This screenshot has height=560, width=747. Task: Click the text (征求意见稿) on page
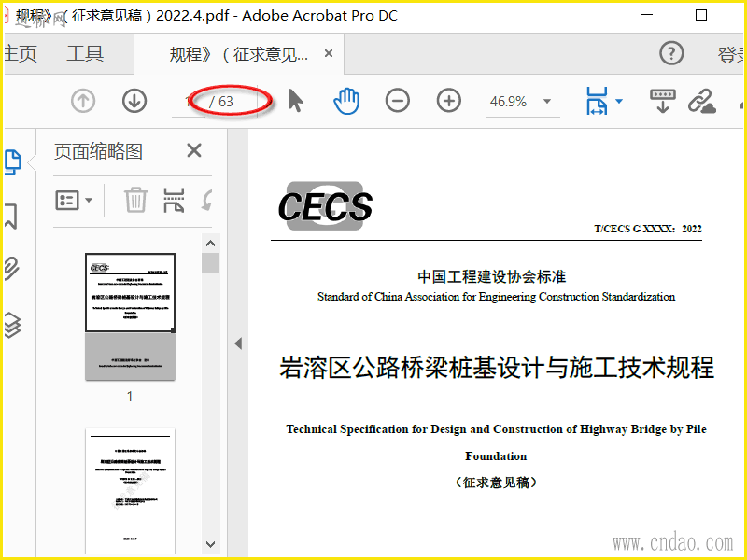coord(496,483)
